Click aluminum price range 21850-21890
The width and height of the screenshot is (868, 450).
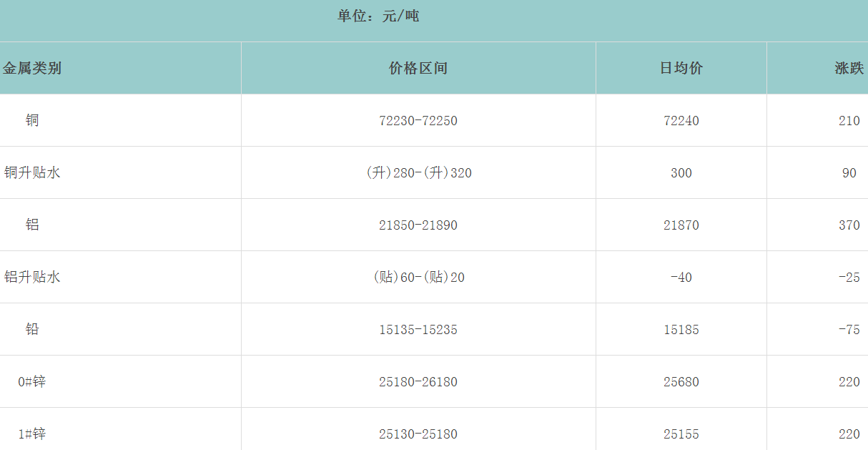pos(418,225)
